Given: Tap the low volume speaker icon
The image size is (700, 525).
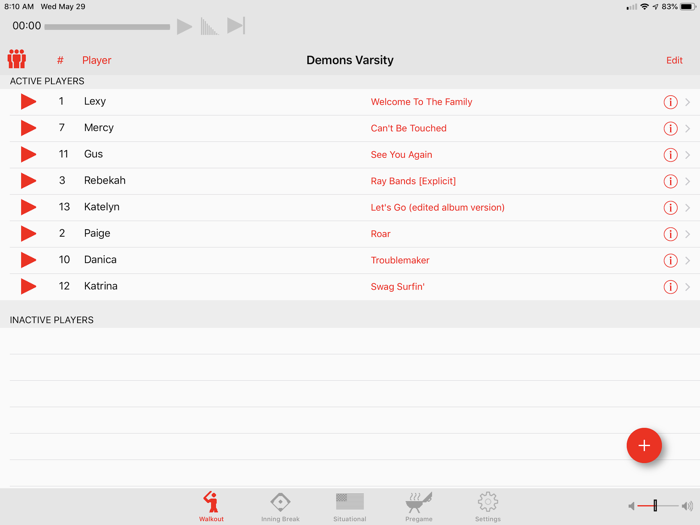Looking at the screenshot, I should point(631,506).
